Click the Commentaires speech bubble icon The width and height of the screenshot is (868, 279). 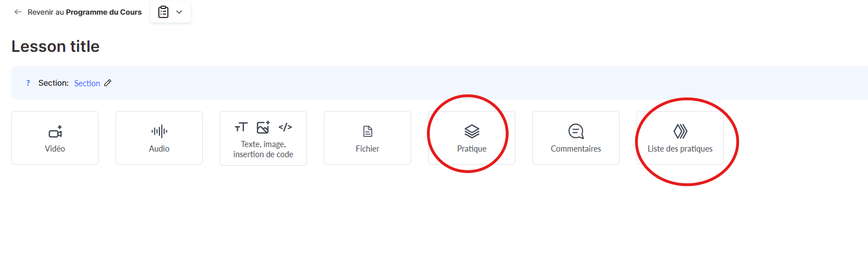tap(576, 131)
